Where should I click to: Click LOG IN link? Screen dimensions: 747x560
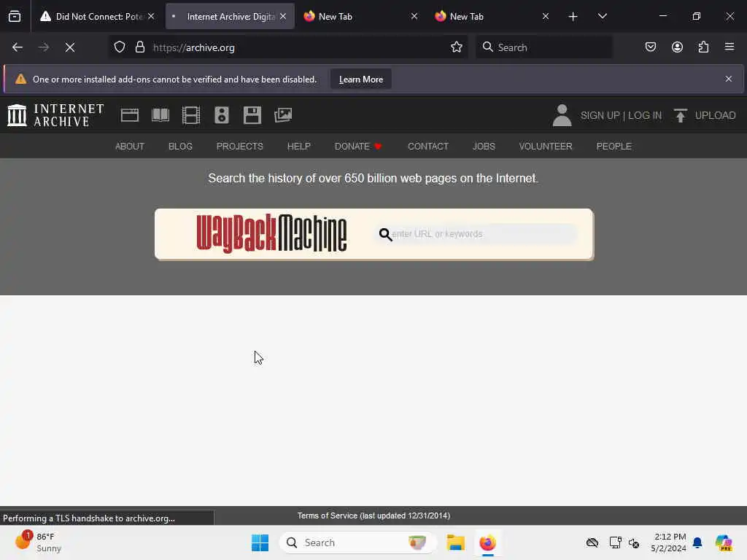coord(645,115)
